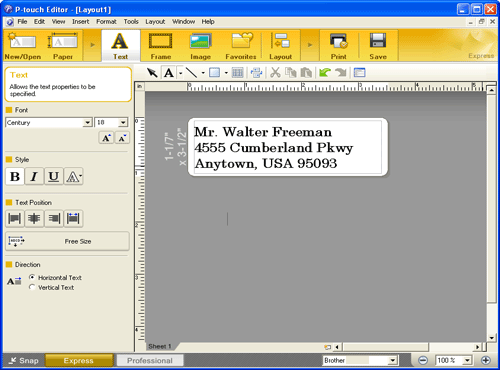Switch to the Professional mode tab
The width and height of the screenshot is (500, 370).
click(x=150, y=361)
